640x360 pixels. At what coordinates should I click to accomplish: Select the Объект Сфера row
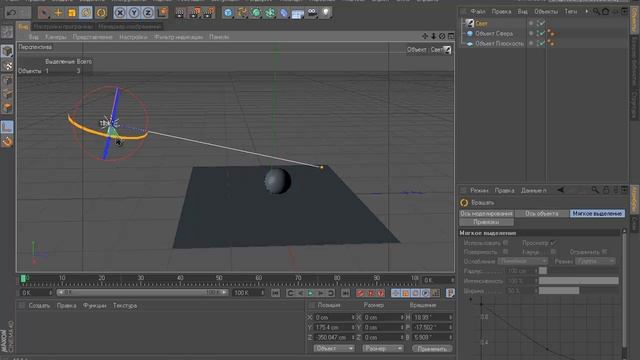[x=494, y=33]
